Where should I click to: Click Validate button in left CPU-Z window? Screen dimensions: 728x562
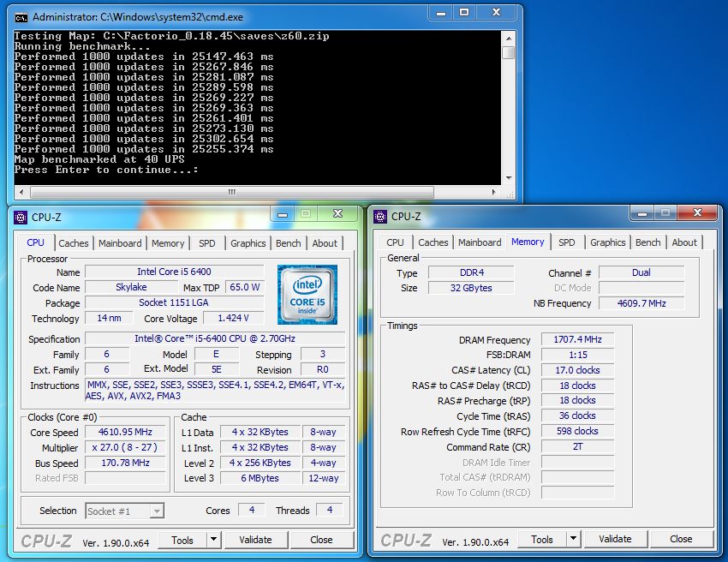point(256,540)
